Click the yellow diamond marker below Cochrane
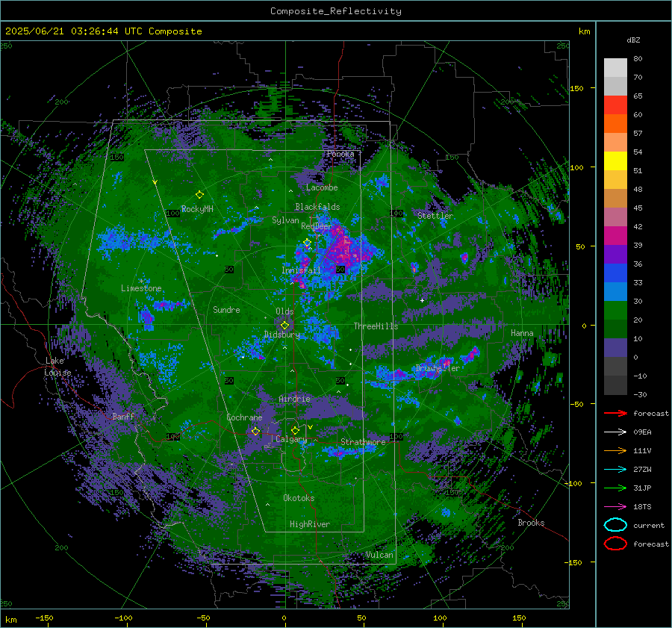Screen dimensions: 672x628 [x=255, y=432]
